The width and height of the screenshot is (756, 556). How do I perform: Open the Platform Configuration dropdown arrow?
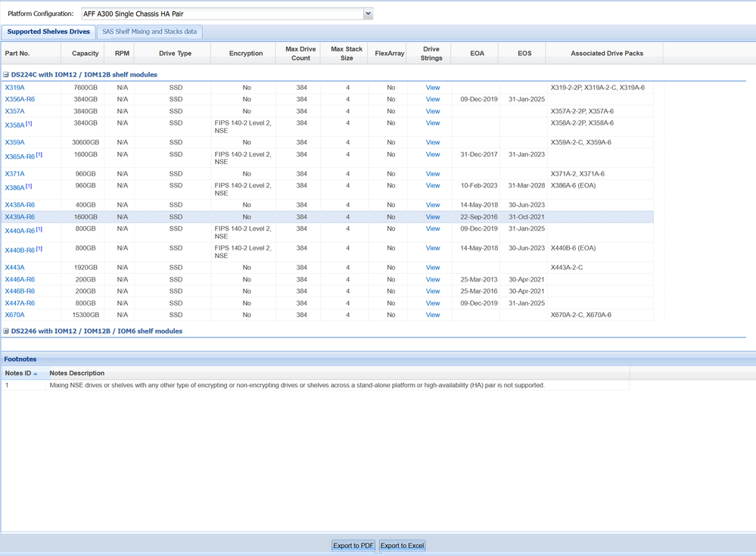pos(368,14)
